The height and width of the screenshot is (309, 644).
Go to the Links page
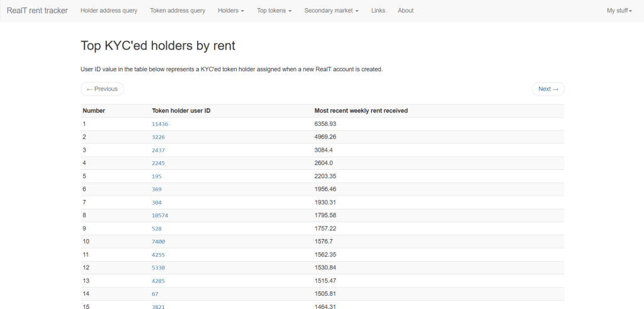pos(378,11)
